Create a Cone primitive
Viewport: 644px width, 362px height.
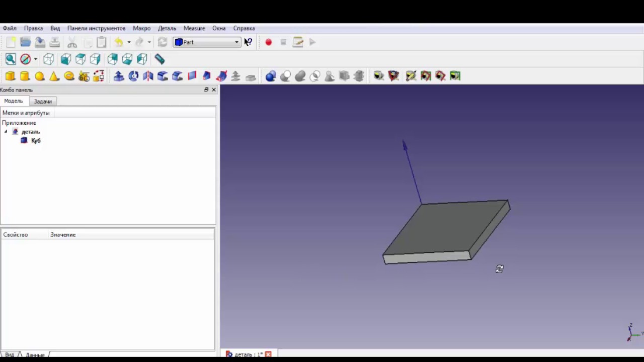click(x=54, y=76)
